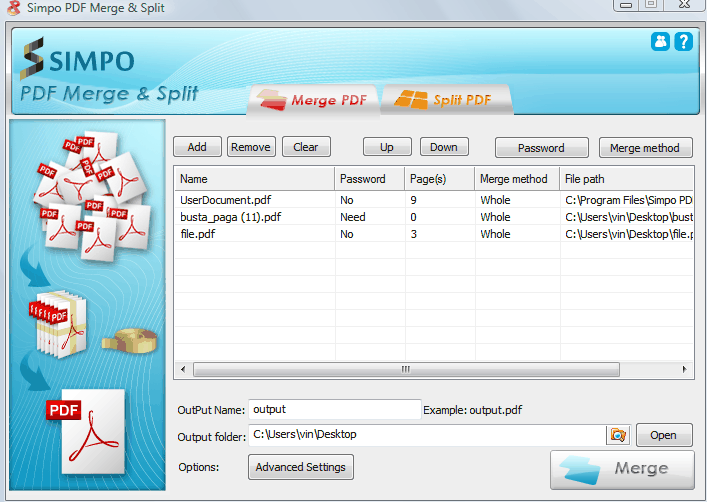Click the Simpo app icon in title bar
The height and width of the screenshot is (502, 707).
click(x=14, y=8)
